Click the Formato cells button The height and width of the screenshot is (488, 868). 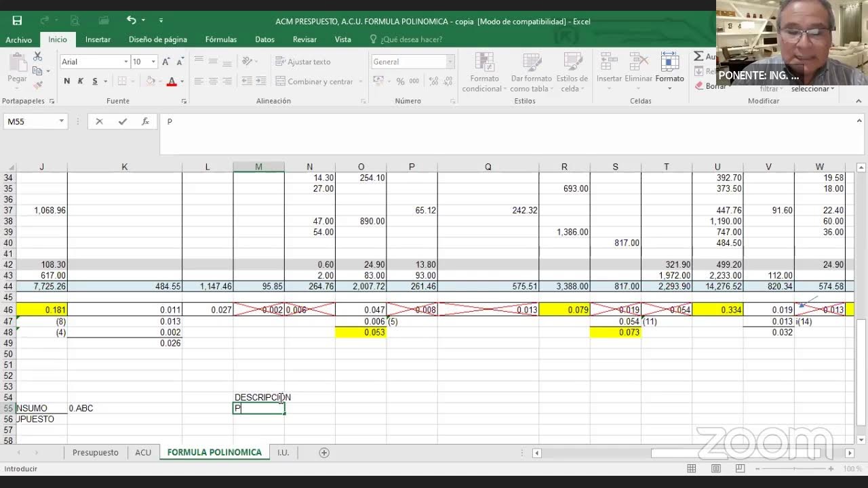point(669,73)
